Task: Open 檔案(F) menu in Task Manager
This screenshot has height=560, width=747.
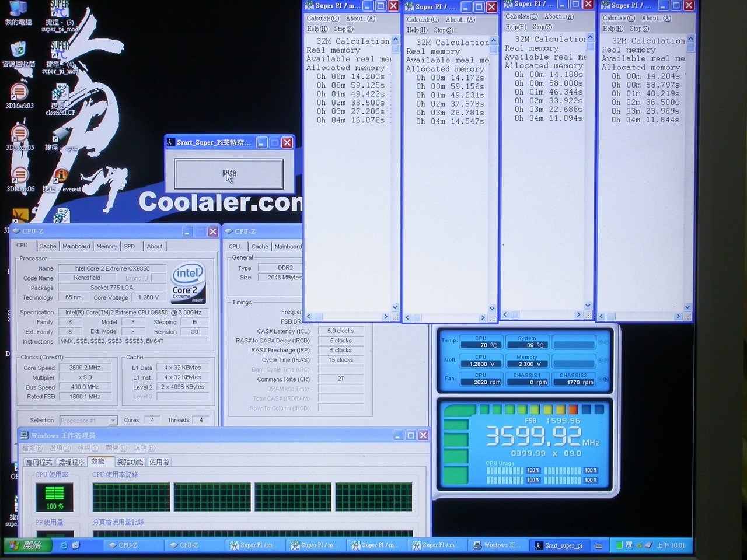Action: pyautogui.click(x=32, y=448)
